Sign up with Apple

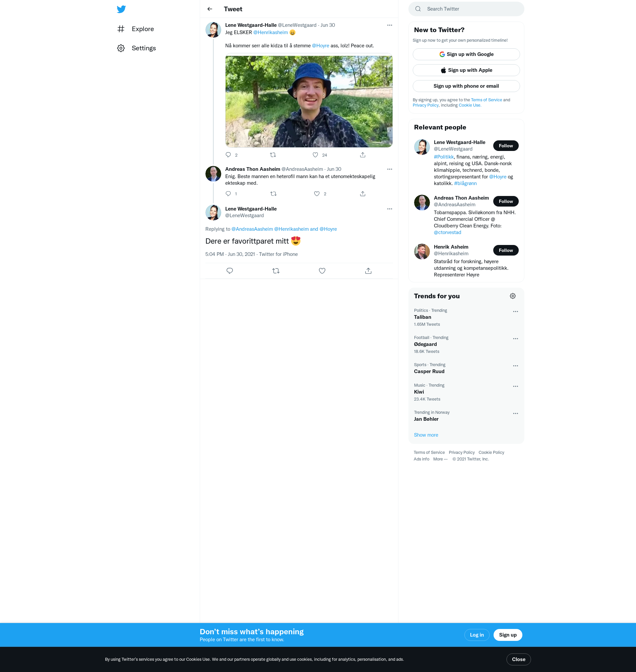click(466, 70)
